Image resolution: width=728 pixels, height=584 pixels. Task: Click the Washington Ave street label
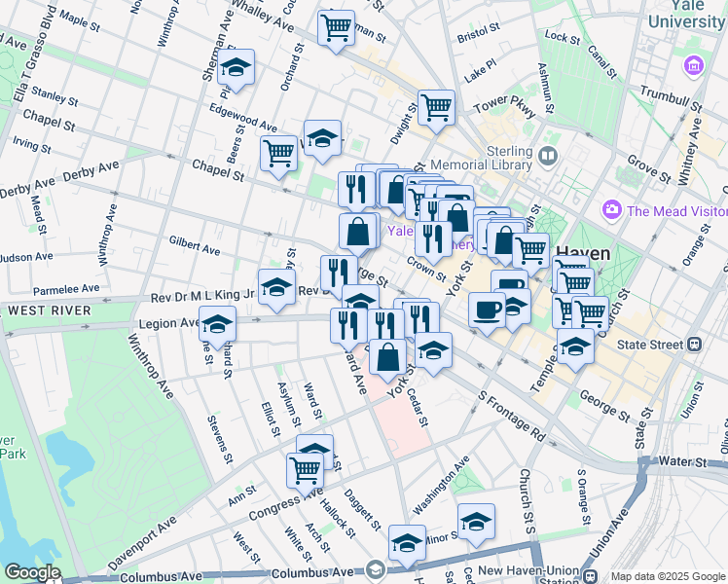(x=441, y=486)
